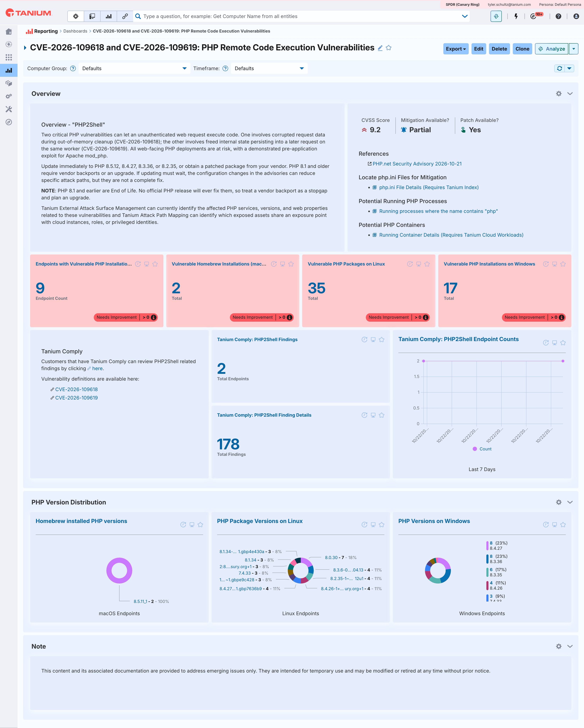
Task: Open PHP.net Security Advisory 2026-10-21 link
Action: (417, 164)
